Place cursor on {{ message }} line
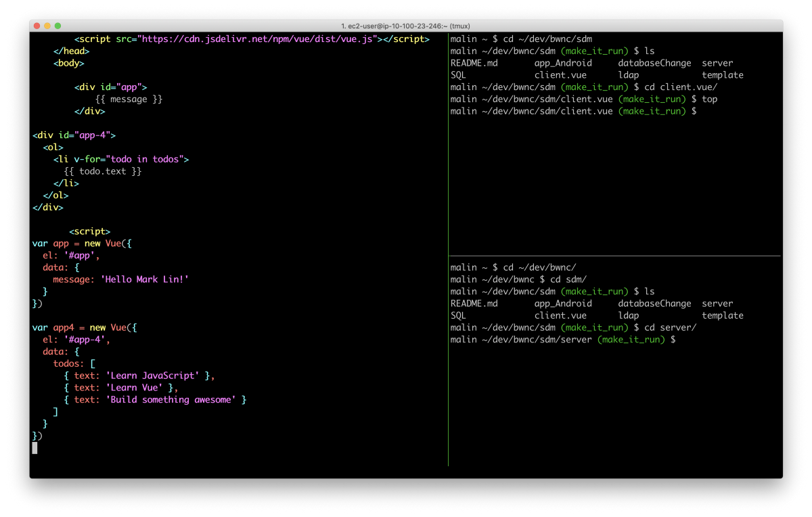This screenshot has height=517, width=812. 129,99
